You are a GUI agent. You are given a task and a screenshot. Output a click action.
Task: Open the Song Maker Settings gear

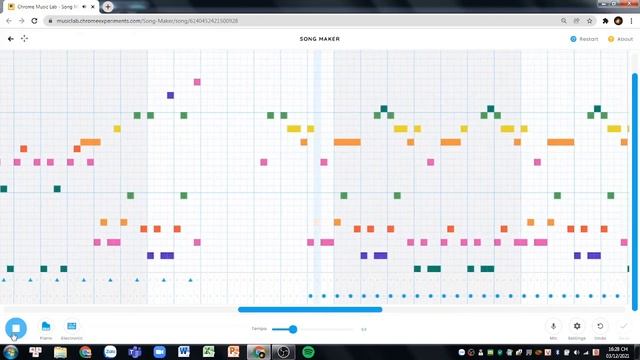tap(577, 326)
